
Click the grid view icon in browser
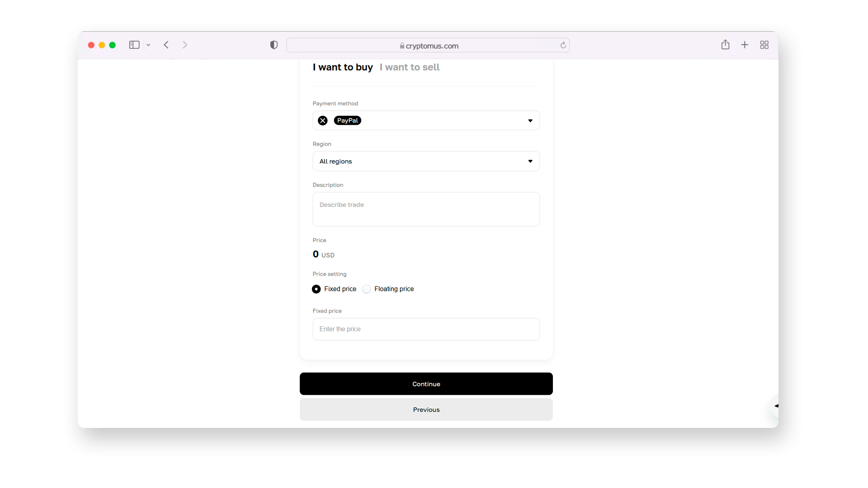[x=764, y=45]
